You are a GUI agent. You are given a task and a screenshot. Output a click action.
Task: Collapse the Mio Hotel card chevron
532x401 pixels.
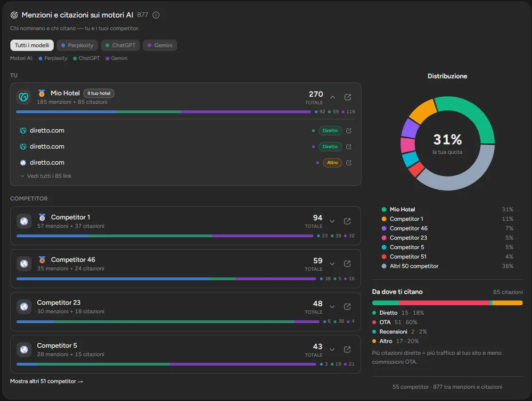[x=333, y=97]
